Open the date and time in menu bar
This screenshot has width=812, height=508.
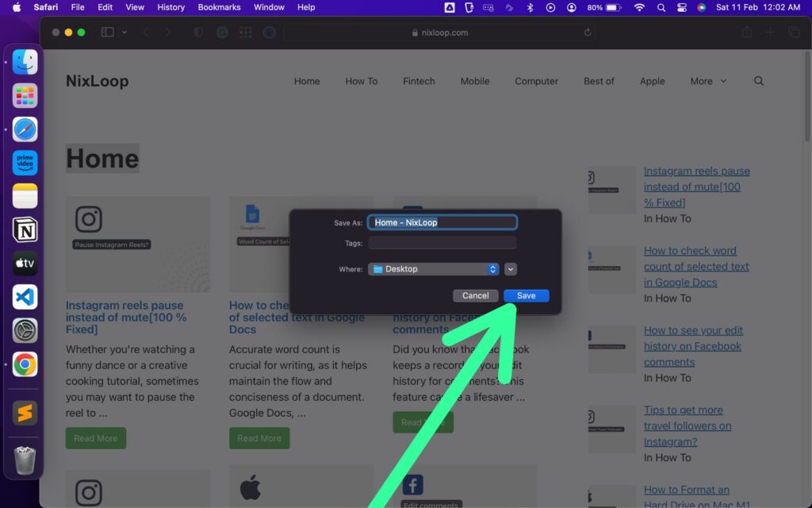click(x=757, y=7)
